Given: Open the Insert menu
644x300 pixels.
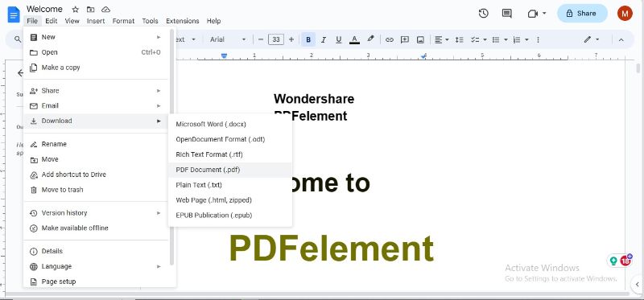Looking at the screenshot, I should point(96,21).
